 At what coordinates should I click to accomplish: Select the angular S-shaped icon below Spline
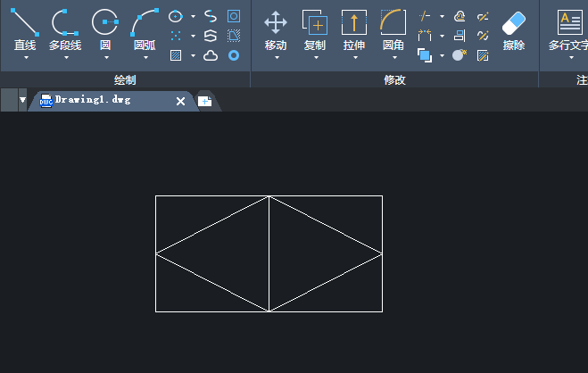[x=211, y=36]
